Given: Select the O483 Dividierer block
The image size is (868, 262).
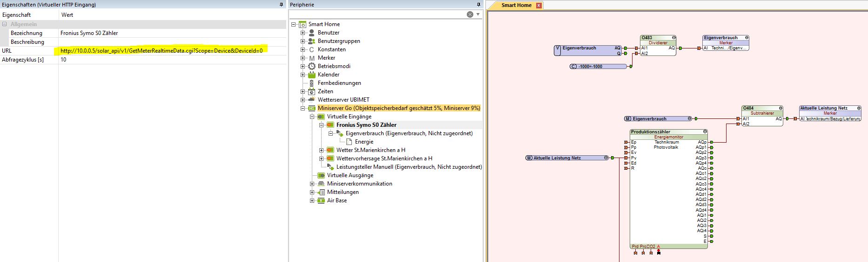Looking at the screenshot, I should (x=658, y=46).
